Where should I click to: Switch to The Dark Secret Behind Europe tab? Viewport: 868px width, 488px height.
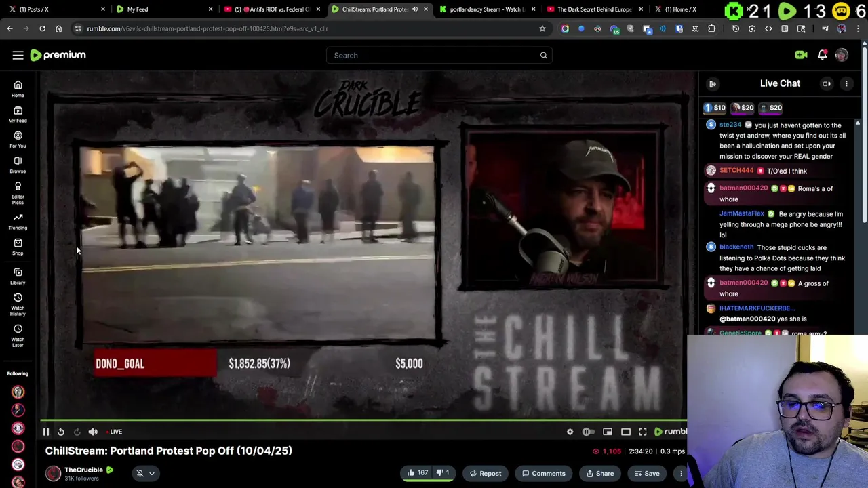[x=595, y=9]
